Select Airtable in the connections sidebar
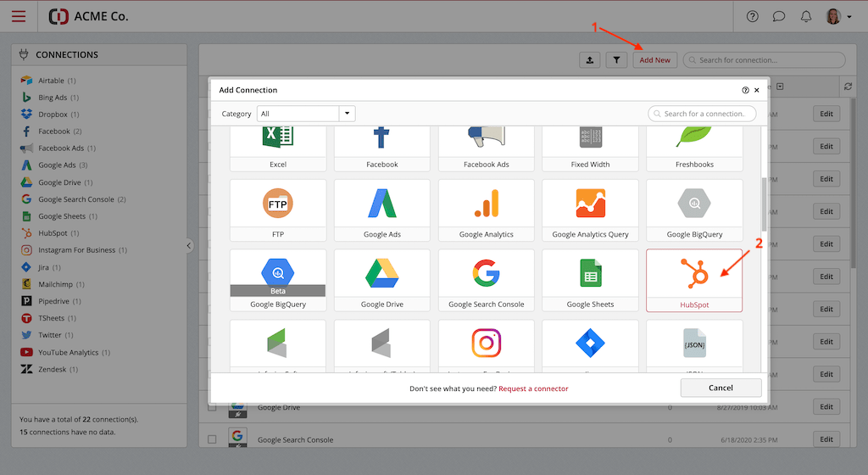The image size is (868, 475). pos(48,81)
